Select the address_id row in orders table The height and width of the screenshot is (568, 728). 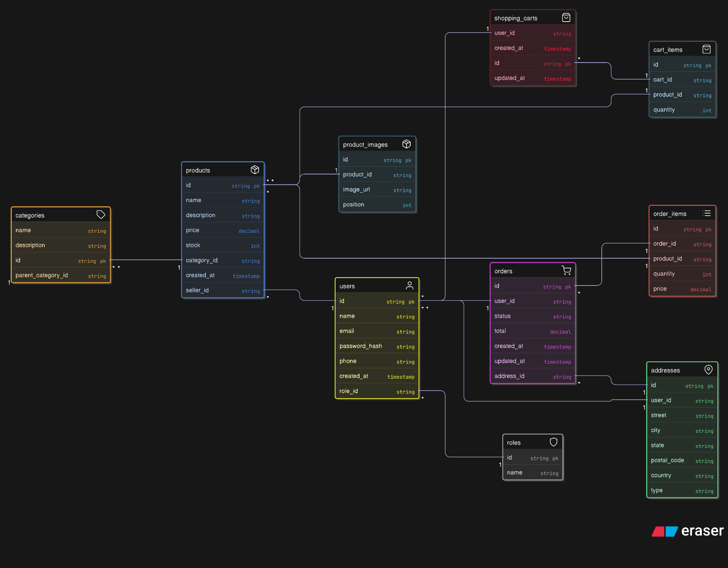(532, 376)
